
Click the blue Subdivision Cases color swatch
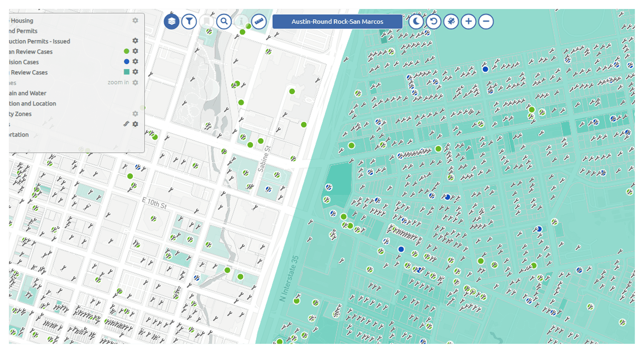[126, 61]
